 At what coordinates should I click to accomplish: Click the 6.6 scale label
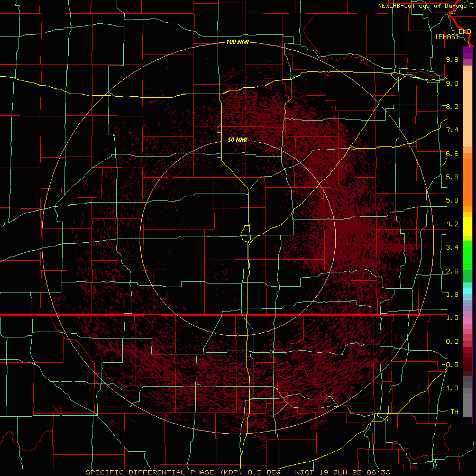pyautogui.click(x=452, y=153)
